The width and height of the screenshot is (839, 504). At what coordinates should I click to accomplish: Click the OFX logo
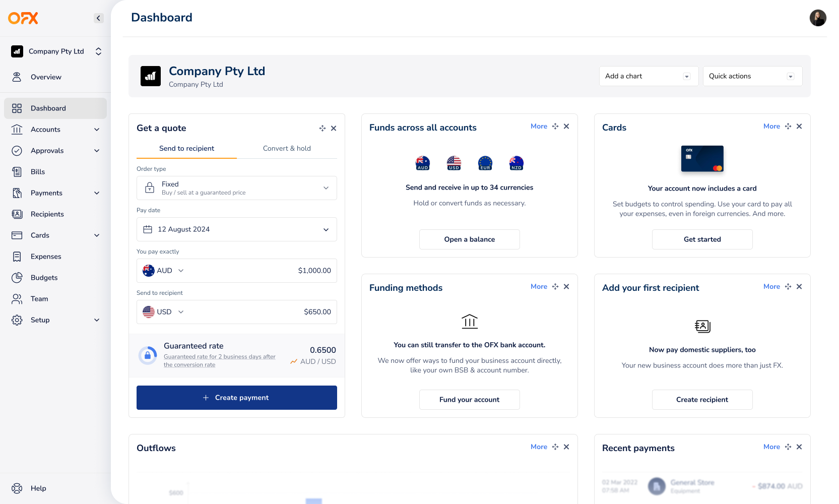23,18
